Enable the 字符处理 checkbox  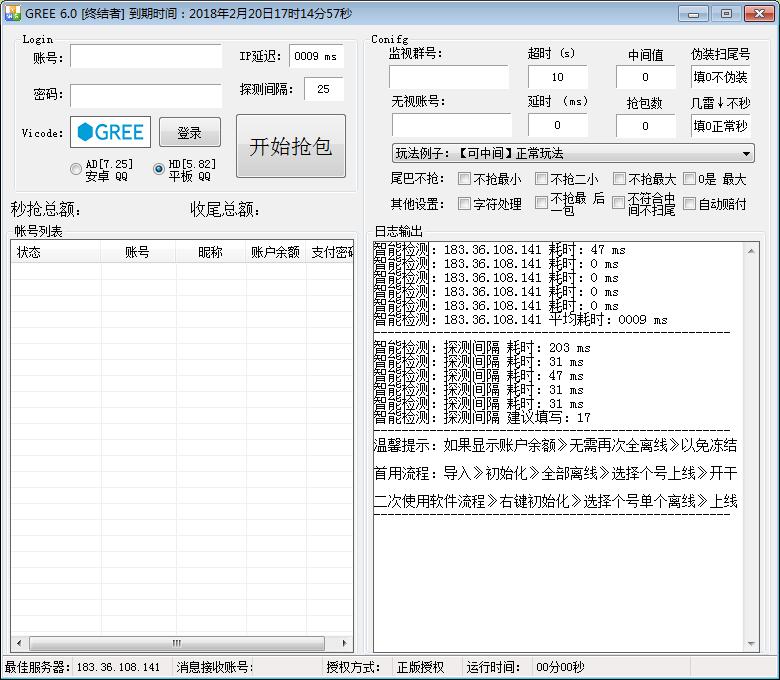click(464, 204)
